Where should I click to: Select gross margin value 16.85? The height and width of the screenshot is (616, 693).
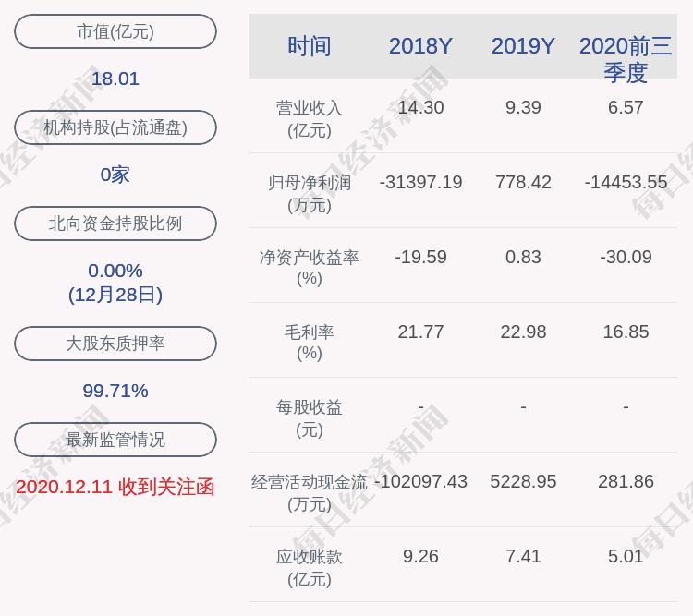(626, 332)
